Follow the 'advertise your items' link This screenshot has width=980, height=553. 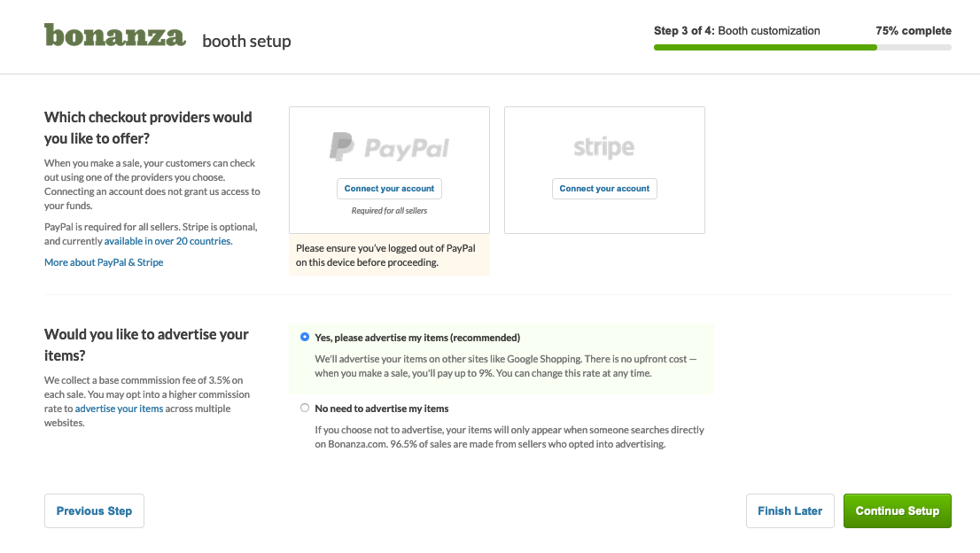pyautogui.click(x=119, y=409)
